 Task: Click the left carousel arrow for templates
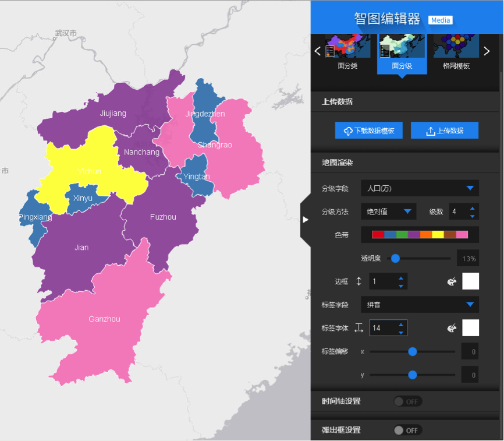pyautogui.click(x=318, y=51)
